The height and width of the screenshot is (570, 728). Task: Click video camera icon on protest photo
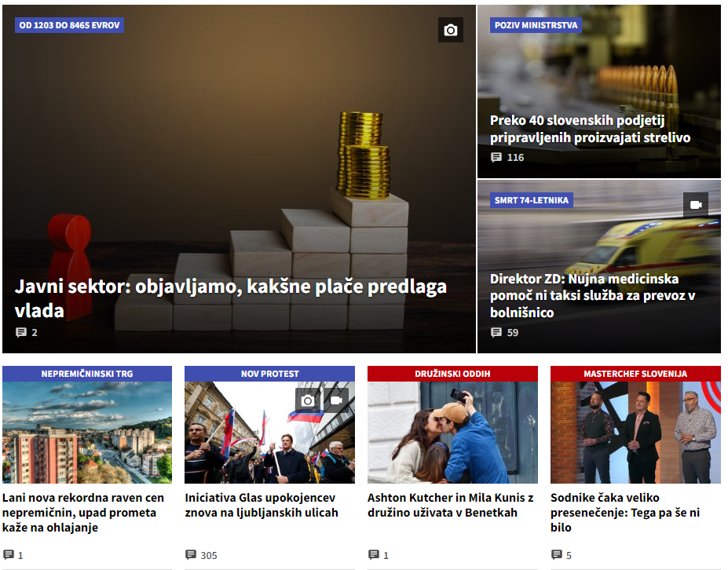click(336, 400)
